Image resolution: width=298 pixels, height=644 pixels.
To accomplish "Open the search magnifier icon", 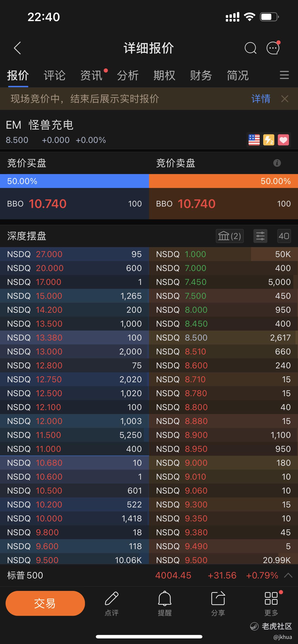I will coord(250,48).
